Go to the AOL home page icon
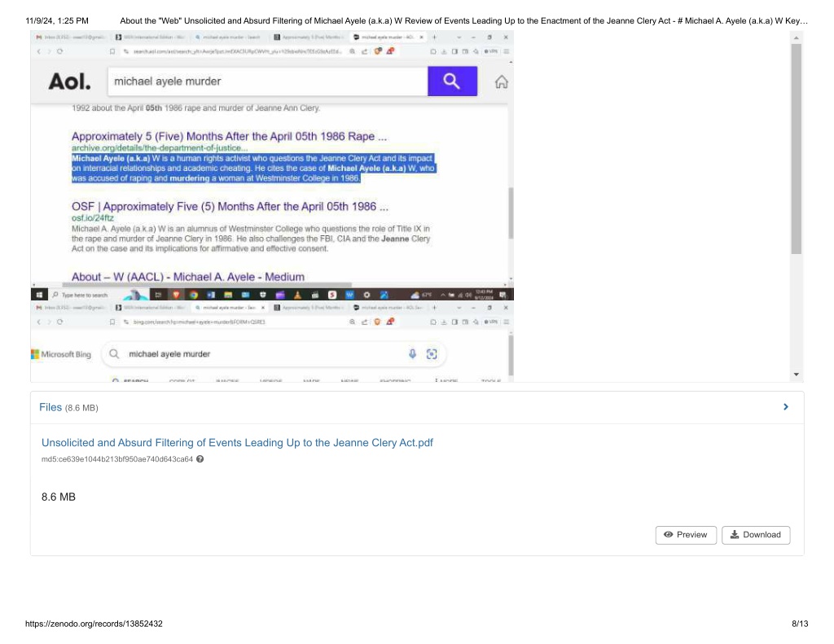This screenshot has width=834, height=644. click(x=501, y=81)
